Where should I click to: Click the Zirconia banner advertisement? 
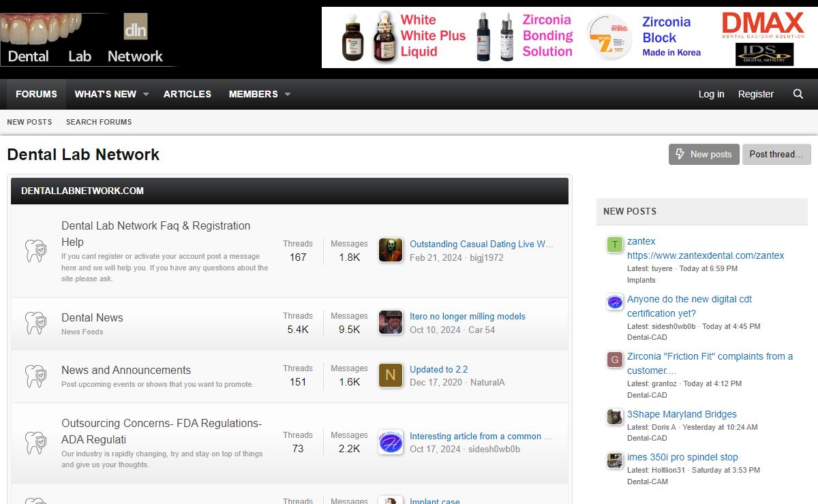tap(570, 37)
